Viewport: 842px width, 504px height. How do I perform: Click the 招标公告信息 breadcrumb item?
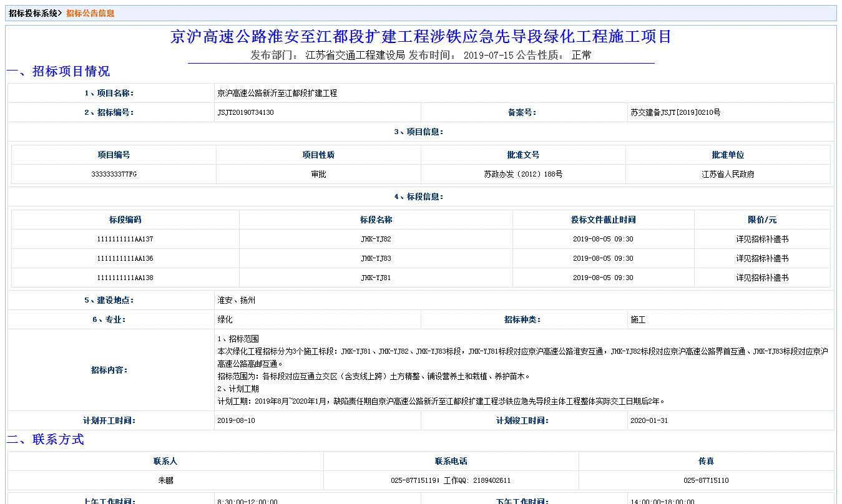point(91,13)
